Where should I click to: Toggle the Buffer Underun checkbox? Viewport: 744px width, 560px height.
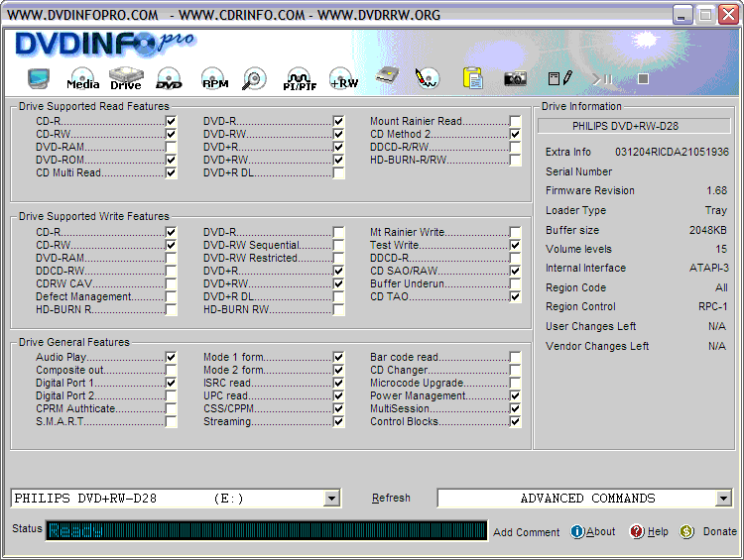point(515,283)
